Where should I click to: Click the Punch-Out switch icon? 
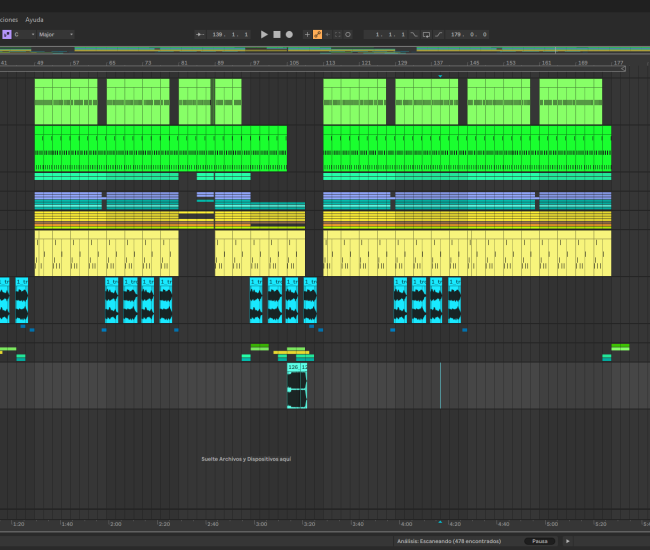click(x=439, y=34)
